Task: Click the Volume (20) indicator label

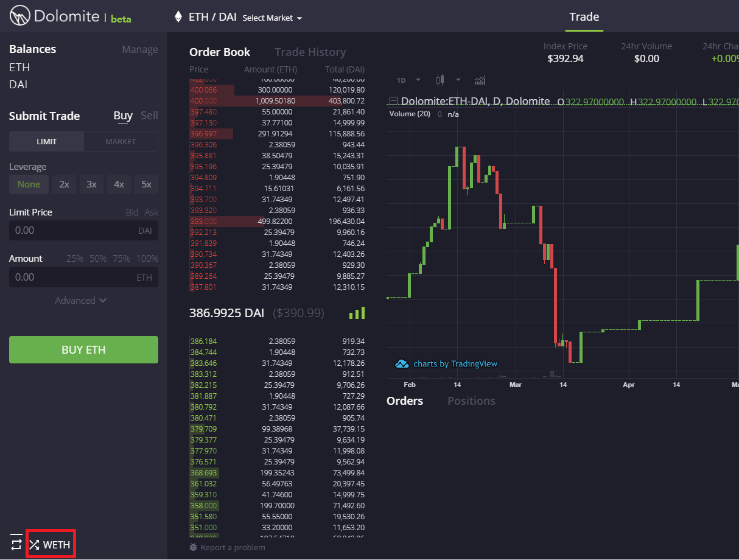Action: pyautogui.click(x=410, y=114)
